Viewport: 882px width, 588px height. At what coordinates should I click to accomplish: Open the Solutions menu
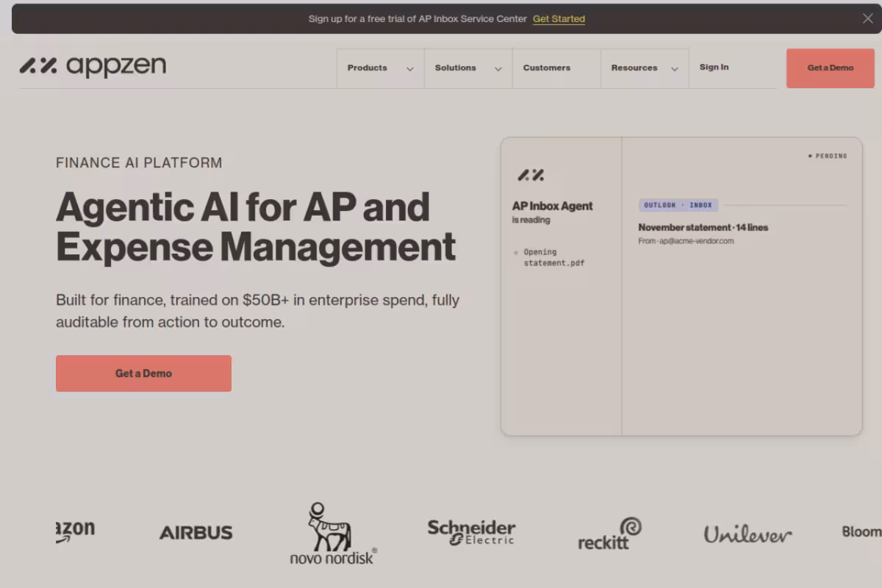(x=456, y=68)
